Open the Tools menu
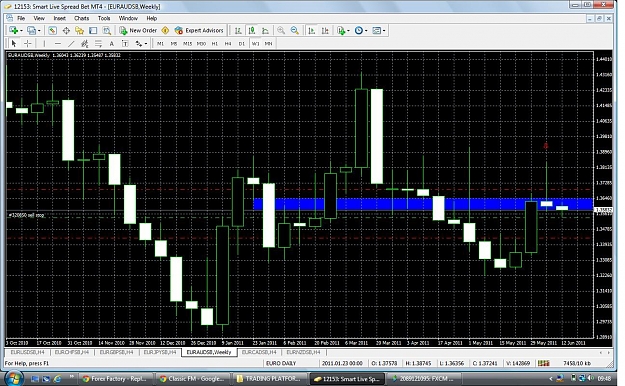Image resolution: width=625 pixels, height=386 pixels. point(104,18)
